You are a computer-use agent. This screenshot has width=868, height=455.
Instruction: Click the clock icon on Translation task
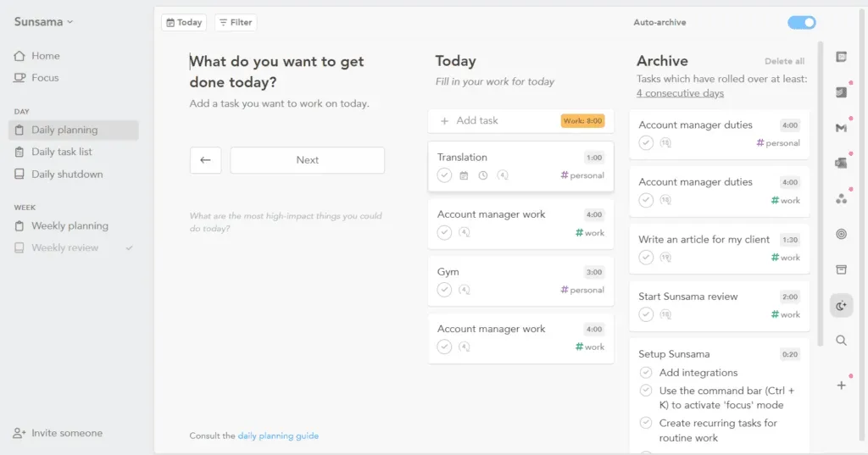point(482,175)
